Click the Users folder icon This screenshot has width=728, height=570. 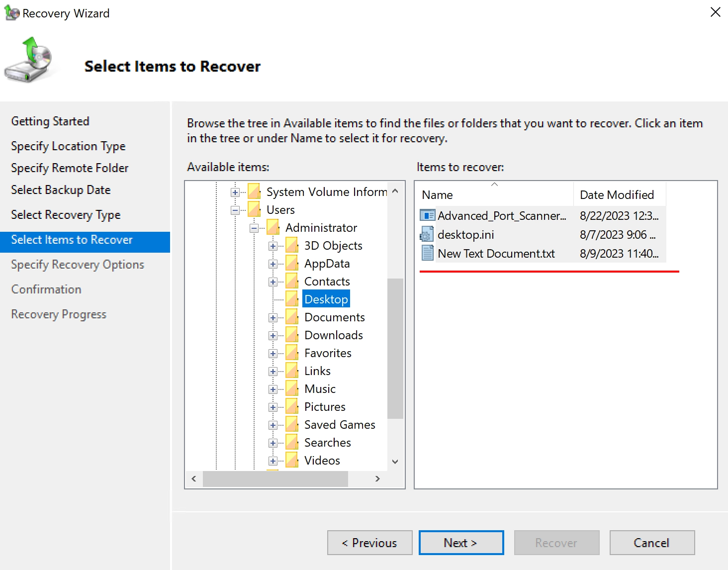[254, 210]
